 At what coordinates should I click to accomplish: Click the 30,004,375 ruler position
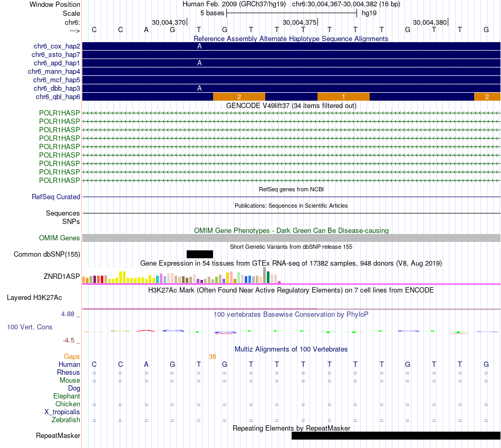pos(300,22)
